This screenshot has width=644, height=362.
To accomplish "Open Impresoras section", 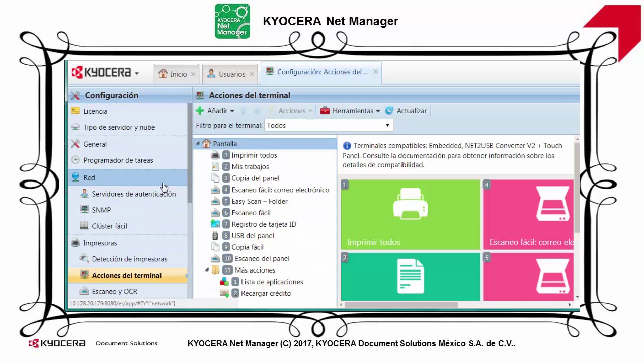I will [x=128, y=243].
